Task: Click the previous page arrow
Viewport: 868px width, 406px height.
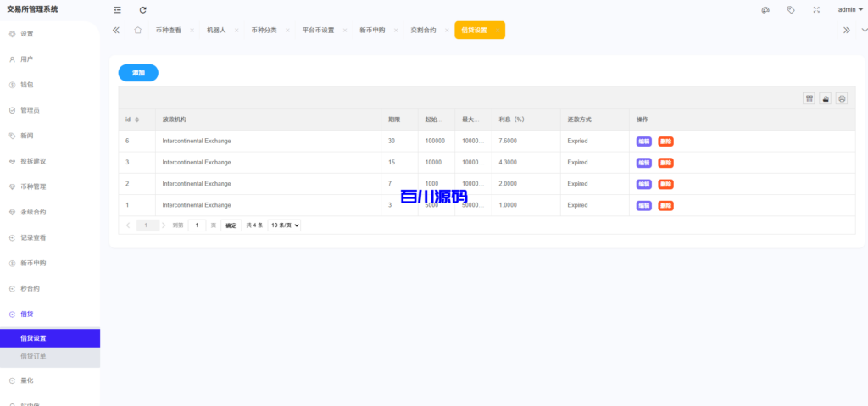Action: [x=129, y=225]
